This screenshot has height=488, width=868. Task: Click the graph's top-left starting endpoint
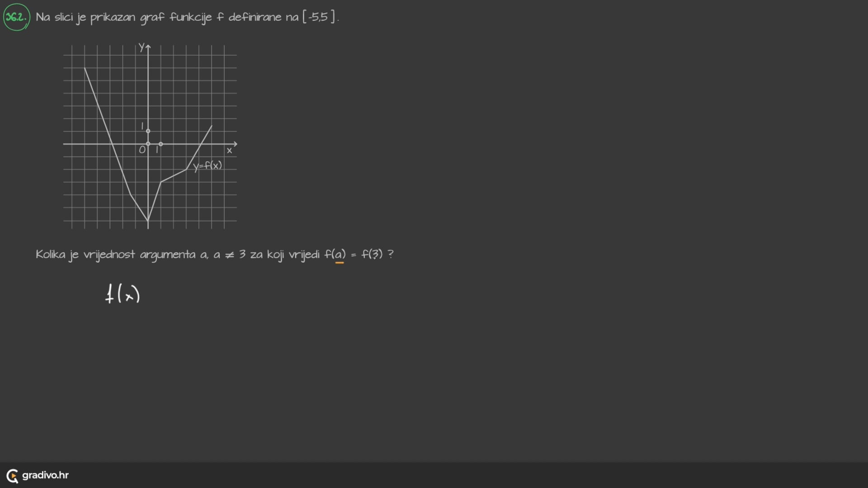click(85, 68)
